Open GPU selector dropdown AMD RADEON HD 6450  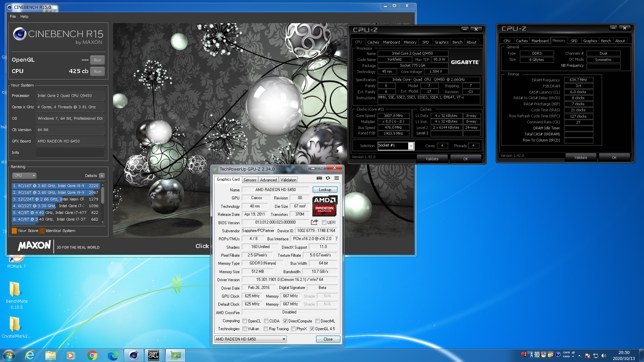coord(250,339)
